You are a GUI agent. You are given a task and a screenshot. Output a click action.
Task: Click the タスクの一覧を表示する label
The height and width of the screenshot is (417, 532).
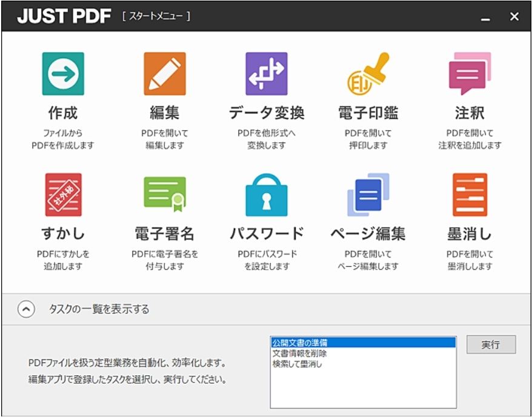tap(99, 310)
